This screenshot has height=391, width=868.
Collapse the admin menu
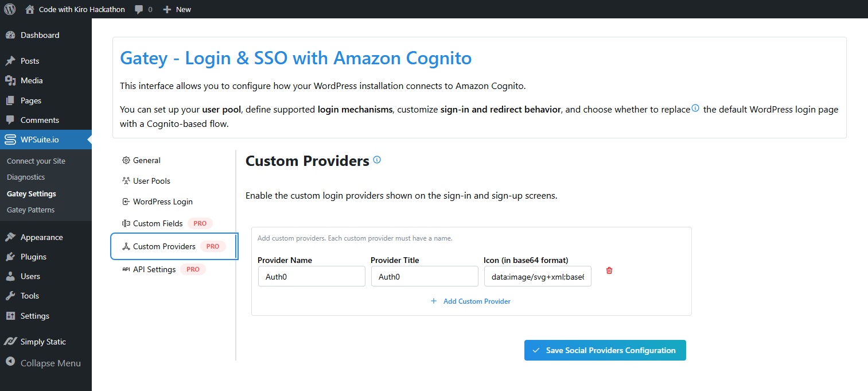[46, 363]
